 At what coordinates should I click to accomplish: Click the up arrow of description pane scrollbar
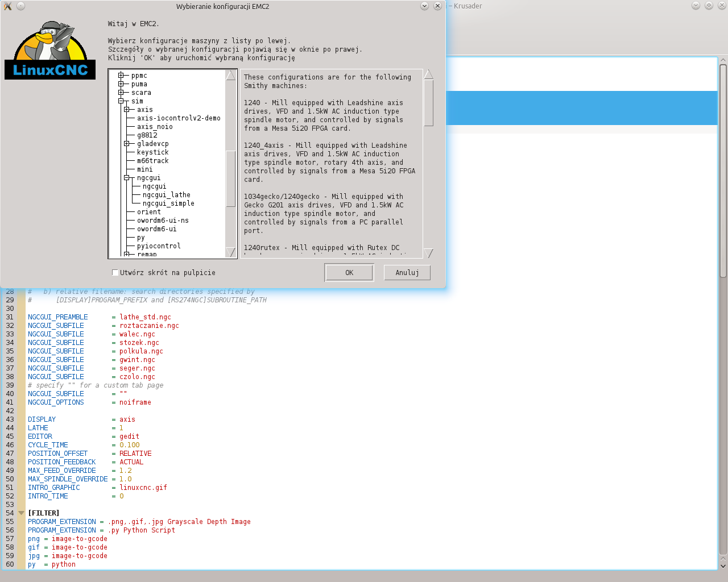pos(428,74)
